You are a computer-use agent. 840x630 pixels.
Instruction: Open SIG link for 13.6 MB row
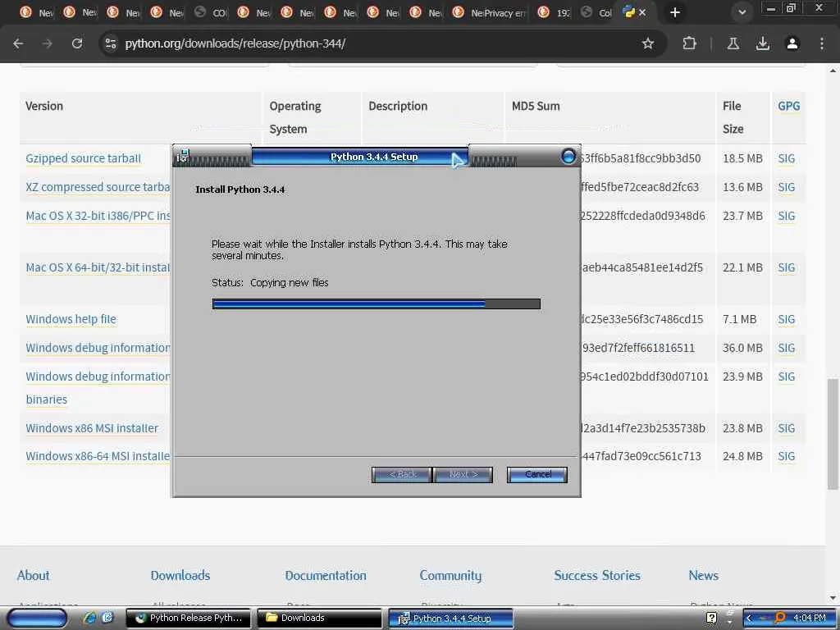787,187
